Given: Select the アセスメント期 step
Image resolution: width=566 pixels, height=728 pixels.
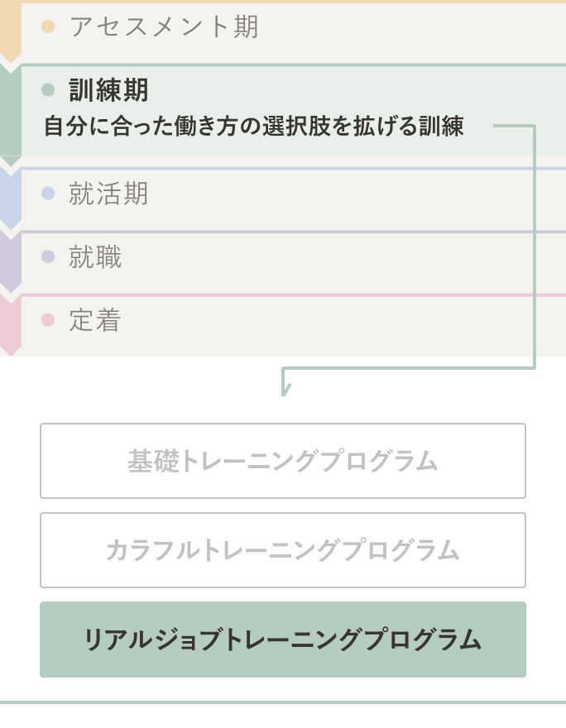Looking at the screenshot, I should pyautogui.click(x=165, y=26).
